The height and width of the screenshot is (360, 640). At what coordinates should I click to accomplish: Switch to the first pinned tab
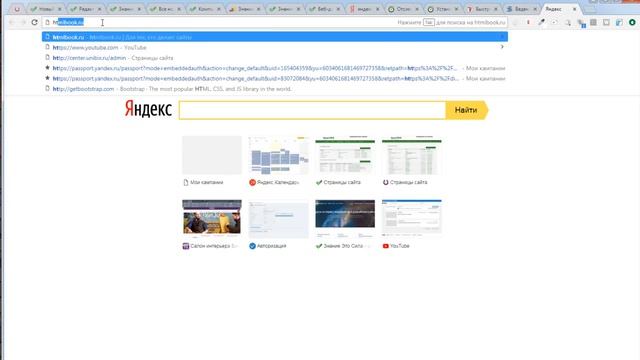coord(17,9)
